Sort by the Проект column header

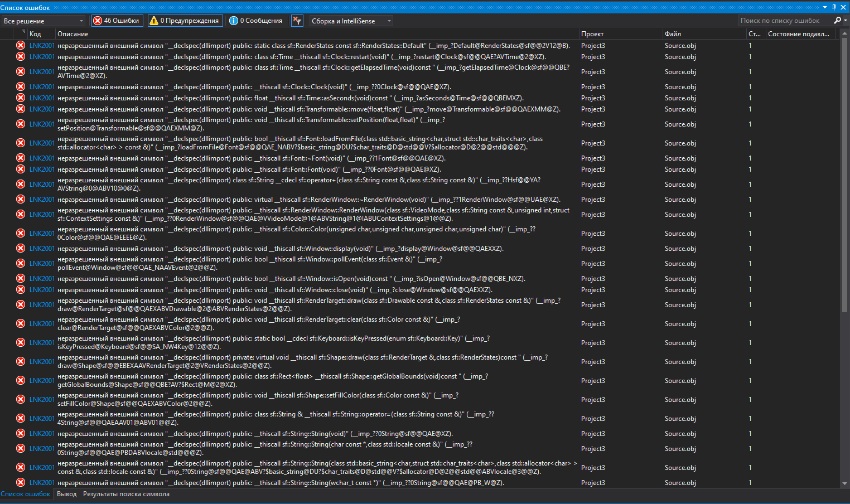point(620,34)
